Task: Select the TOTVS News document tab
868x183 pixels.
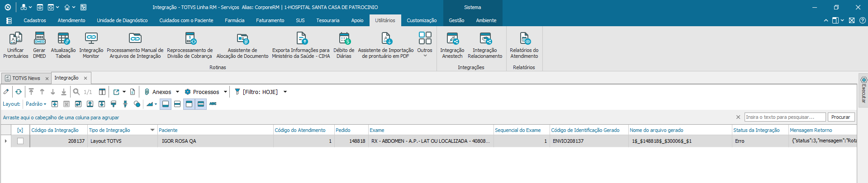Action: tap(26, 78)
